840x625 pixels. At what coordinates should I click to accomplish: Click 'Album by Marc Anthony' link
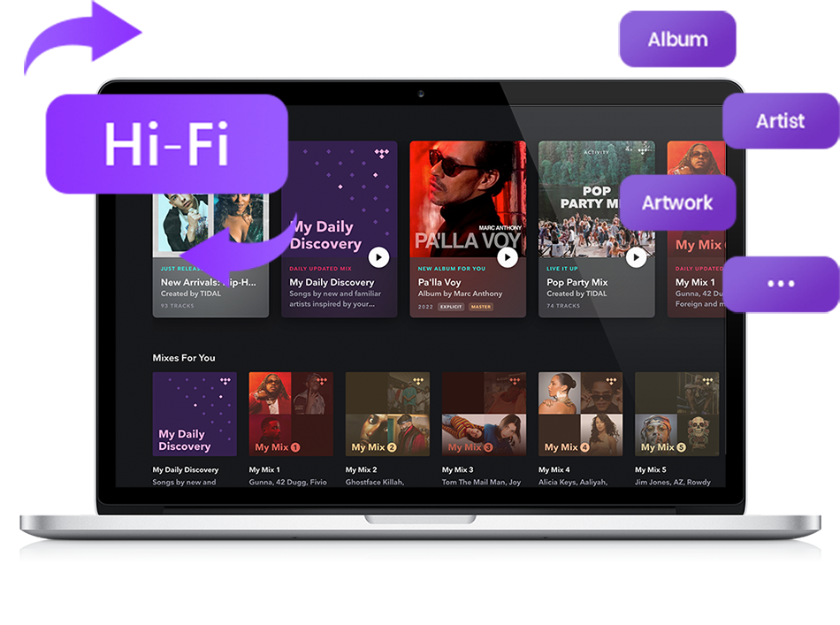pos(460,293)
